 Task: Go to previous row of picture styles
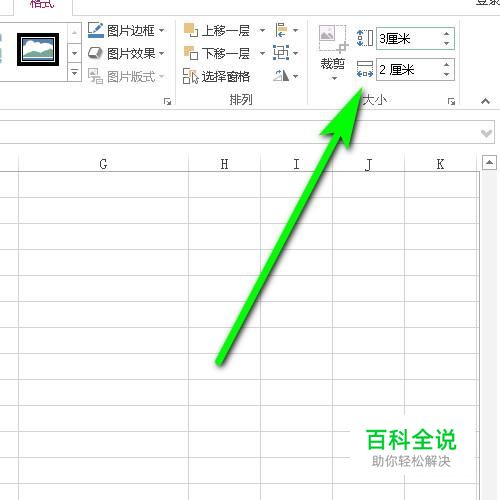[x=74, y=33]
